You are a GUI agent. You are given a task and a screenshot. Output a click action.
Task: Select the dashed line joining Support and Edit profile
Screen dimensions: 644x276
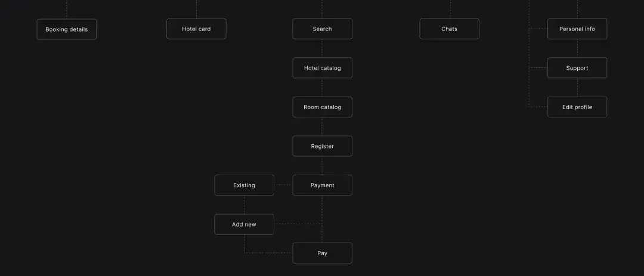577,88
